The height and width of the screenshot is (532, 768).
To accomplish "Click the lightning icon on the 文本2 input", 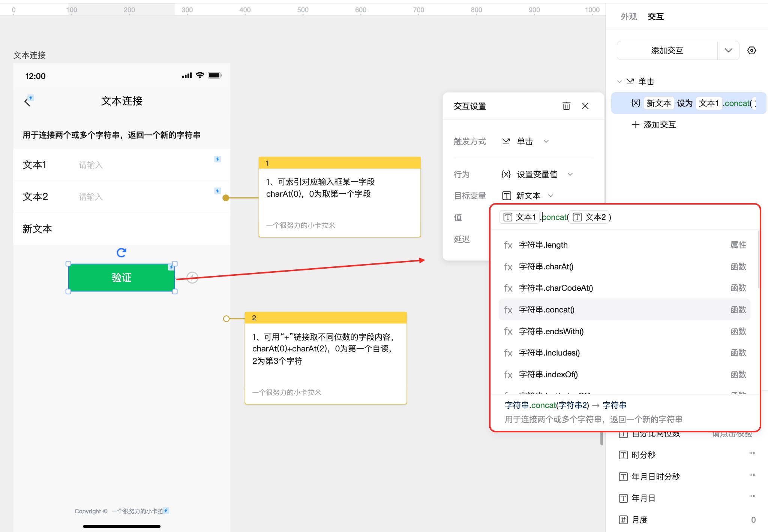I will tap(217, 191).
